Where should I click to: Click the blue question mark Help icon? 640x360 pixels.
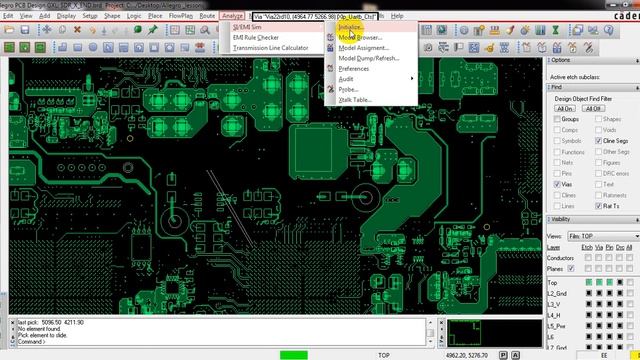(609, 30)
